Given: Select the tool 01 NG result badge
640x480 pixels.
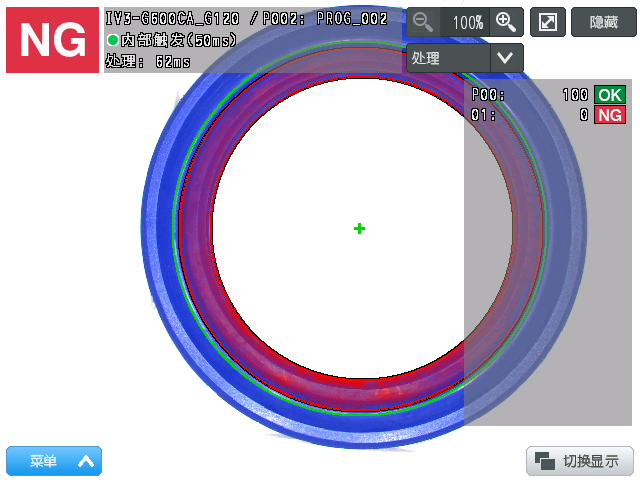Looking at the screenshot, I should (x=610, y=115).
